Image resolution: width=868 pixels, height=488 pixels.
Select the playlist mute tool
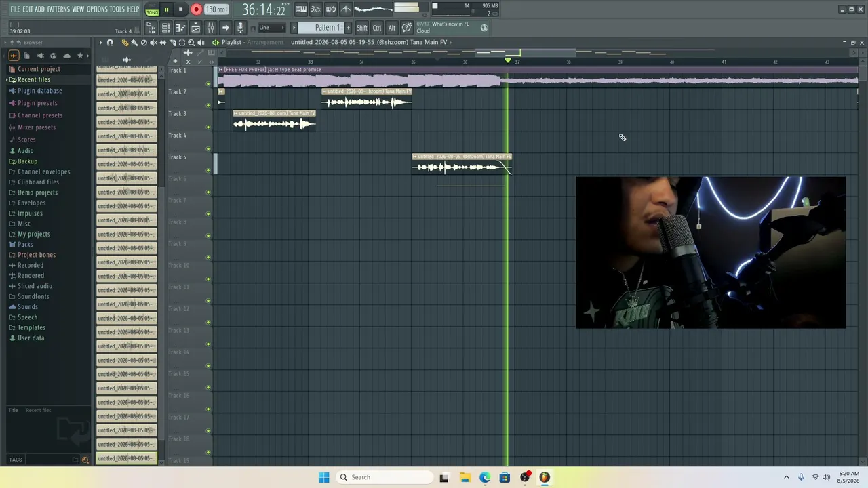pyautogui.click(x=153, y=43)
